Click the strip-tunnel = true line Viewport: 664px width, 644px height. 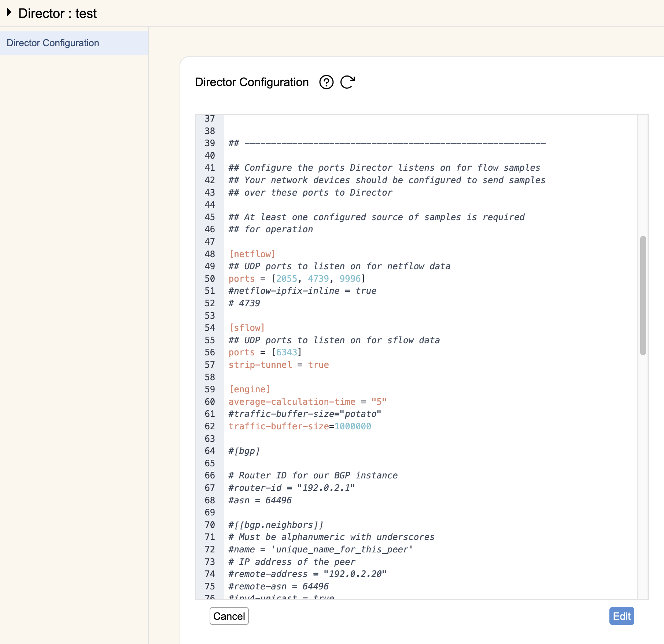click(278, 364)
